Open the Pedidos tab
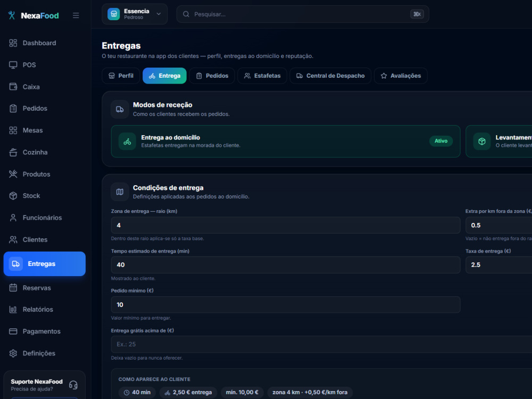This screenshot has height=399, width=532. tap(212, 76)
